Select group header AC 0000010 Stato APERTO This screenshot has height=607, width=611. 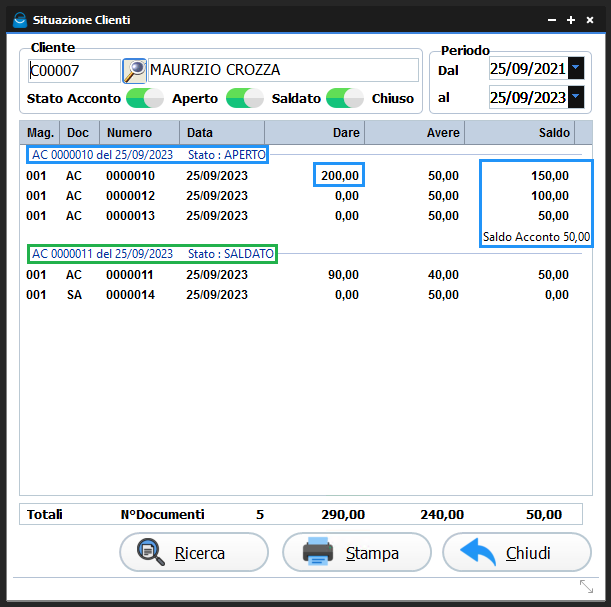(x=148, y=155)
